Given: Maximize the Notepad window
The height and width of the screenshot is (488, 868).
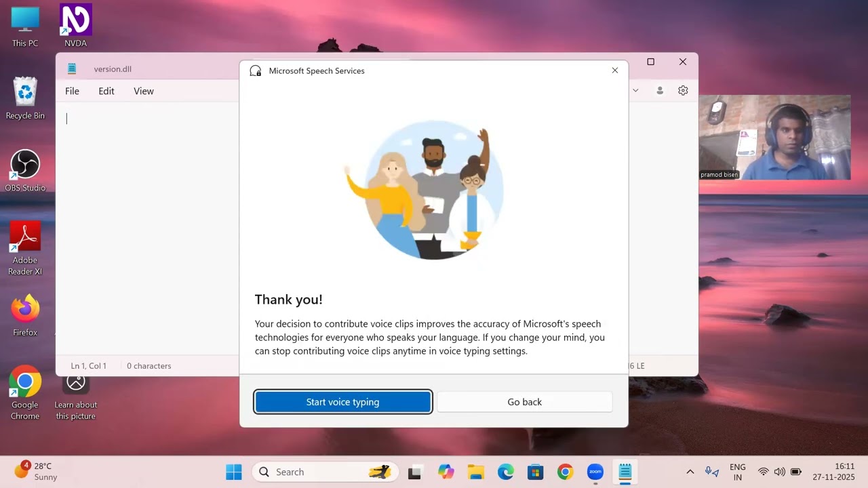Looking at the screenshot, I should click(651, 62).
